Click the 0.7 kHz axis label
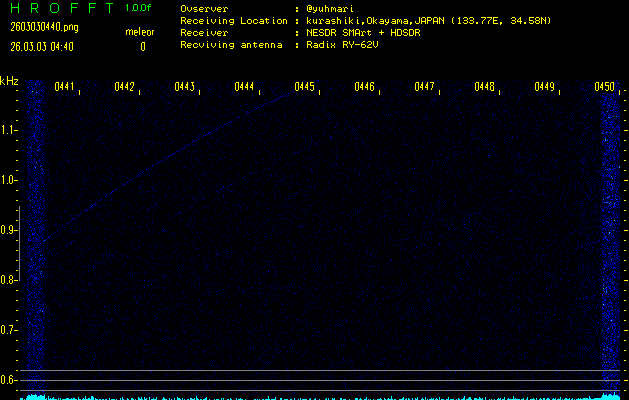Image resolution: width=629 pixels, height=400 pixels. (x=10, y=329)
